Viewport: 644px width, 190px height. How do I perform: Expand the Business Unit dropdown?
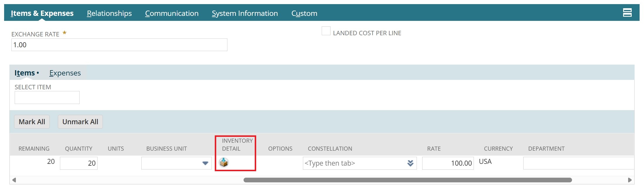(205, 163)
